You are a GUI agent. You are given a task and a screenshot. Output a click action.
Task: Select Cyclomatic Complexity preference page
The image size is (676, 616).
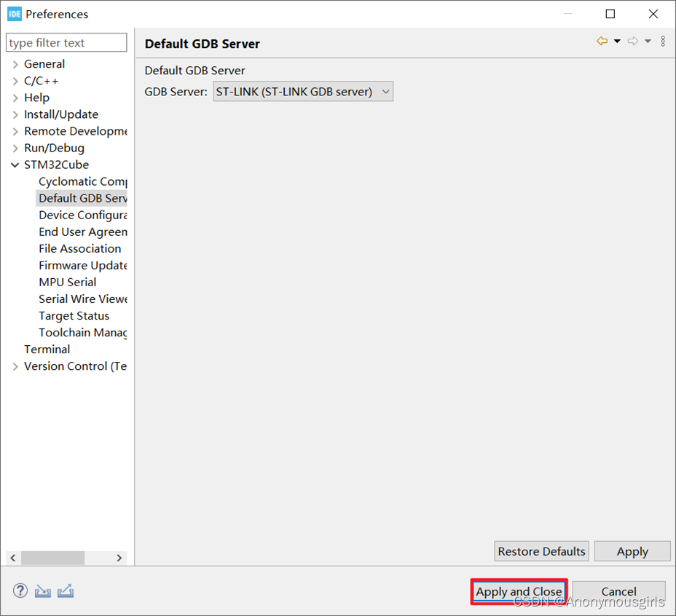click(83, 181)
